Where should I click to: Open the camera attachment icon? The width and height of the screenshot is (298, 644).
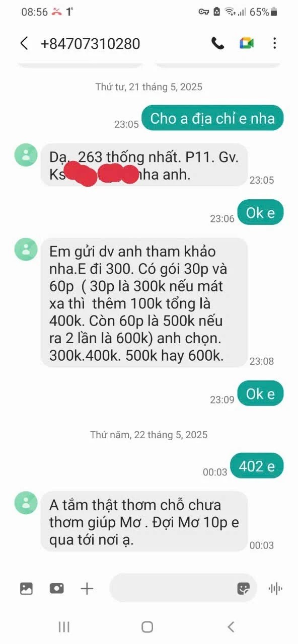click(x=56, y=588)
